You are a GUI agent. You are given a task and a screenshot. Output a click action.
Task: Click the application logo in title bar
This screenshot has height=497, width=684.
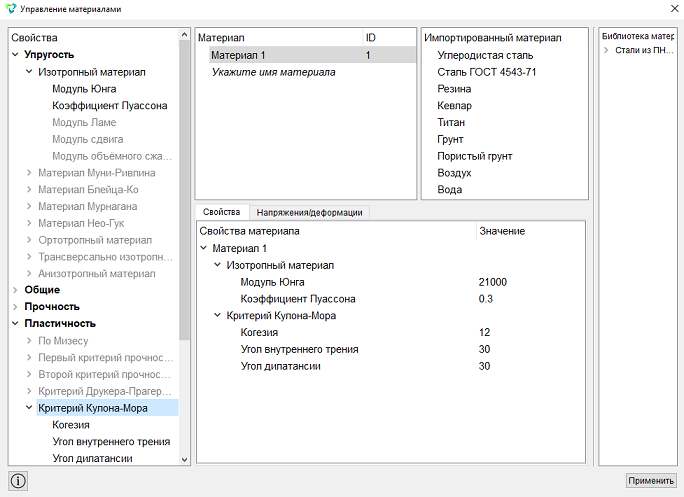10,9
